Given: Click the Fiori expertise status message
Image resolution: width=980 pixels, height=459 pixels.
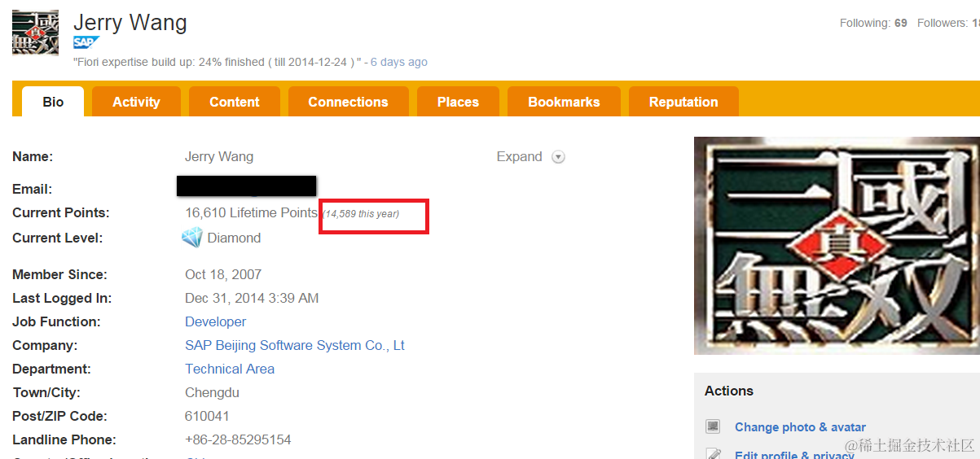Looking at the screenshot, I should pyautogui.click(x=217, y=62).
